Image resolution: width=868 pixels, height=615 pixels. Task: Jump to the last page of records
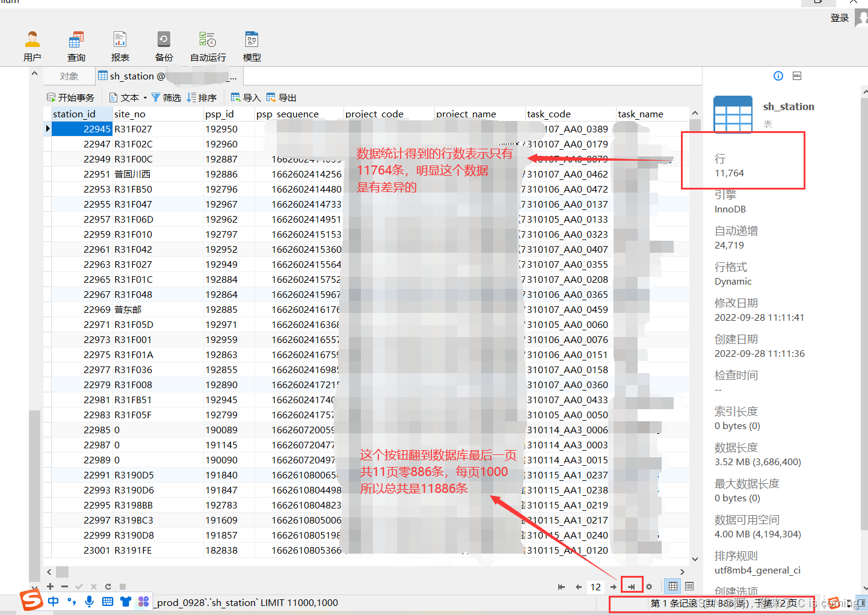click(x=631, y=587)
